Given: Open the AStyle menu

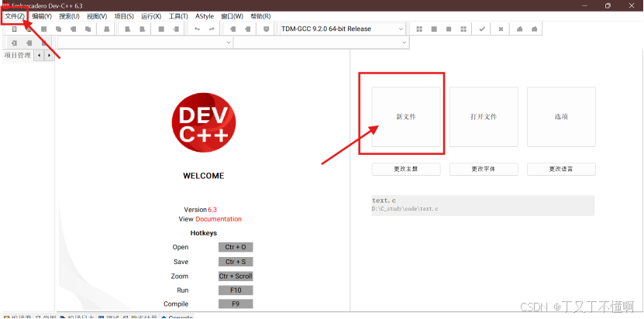Looking at the screenshot, I should pyautogui.click(x=205, y=16).
